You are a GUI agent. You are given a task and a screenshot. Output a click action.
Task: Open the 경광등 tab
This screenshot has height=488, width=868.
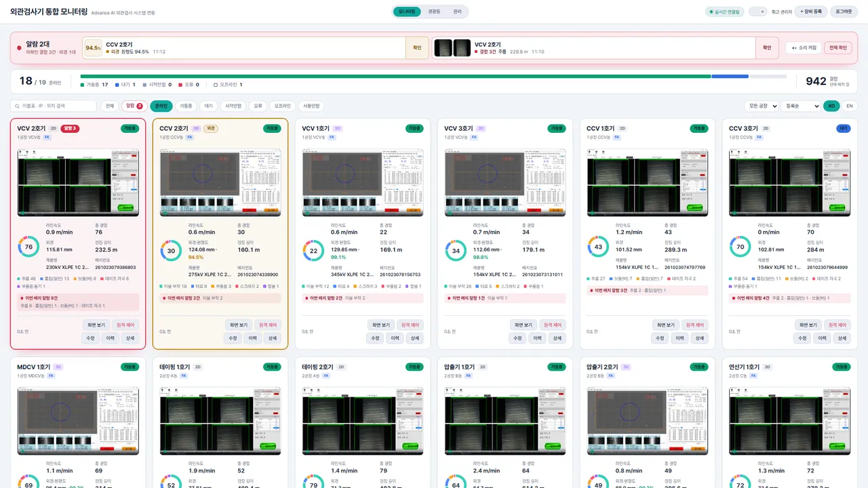(434, 12)
